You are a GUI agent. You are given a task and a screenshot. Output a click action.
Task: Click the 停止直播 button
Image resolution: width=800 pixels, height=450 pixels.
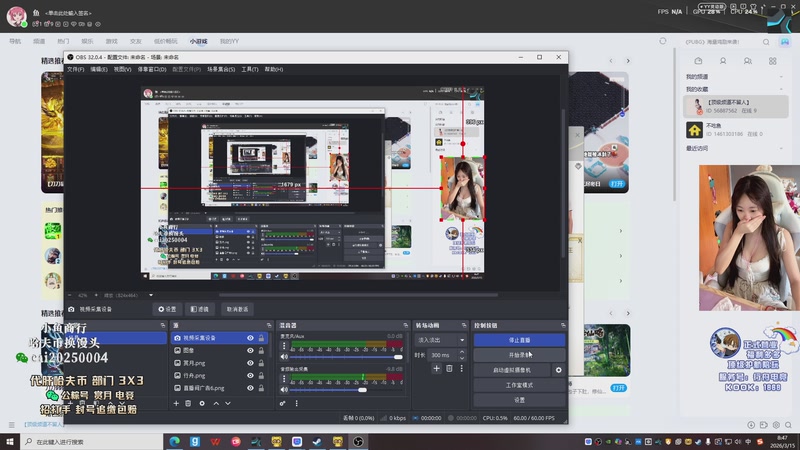point(519,340)
